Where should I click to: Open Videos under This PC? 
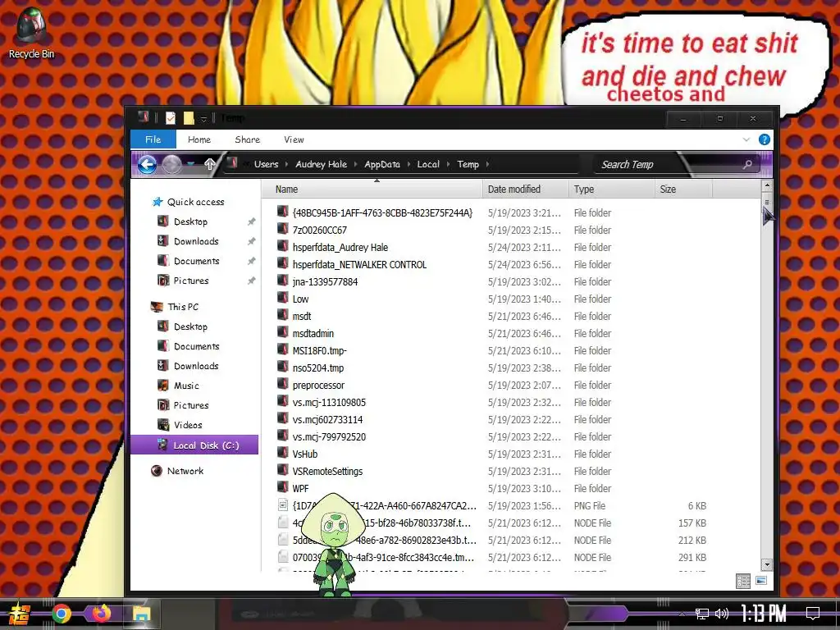188,425
